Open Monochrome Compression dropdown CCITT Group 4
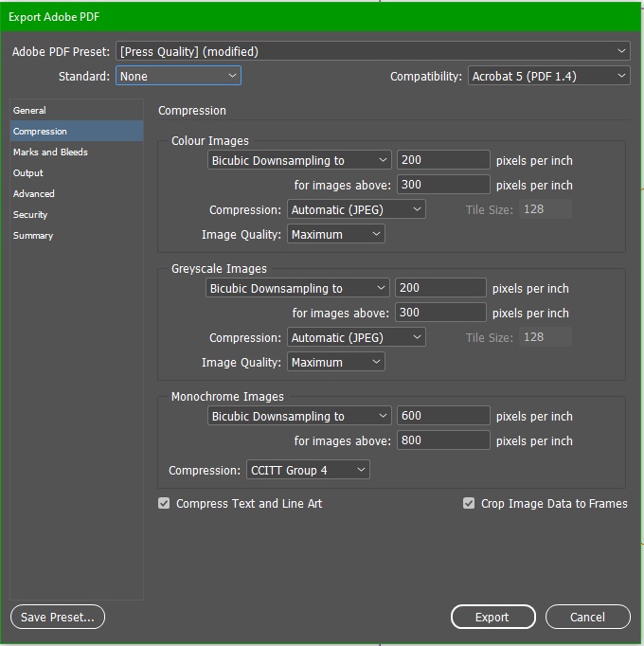This screenshot has height=646, width=644. pos(308,470)
